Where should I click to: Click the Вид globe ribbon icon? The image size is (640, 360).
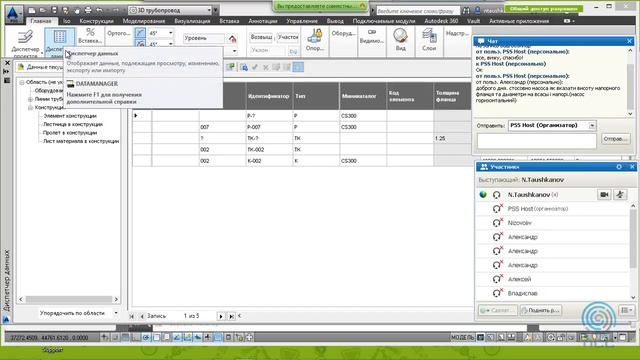coord(400,40)
